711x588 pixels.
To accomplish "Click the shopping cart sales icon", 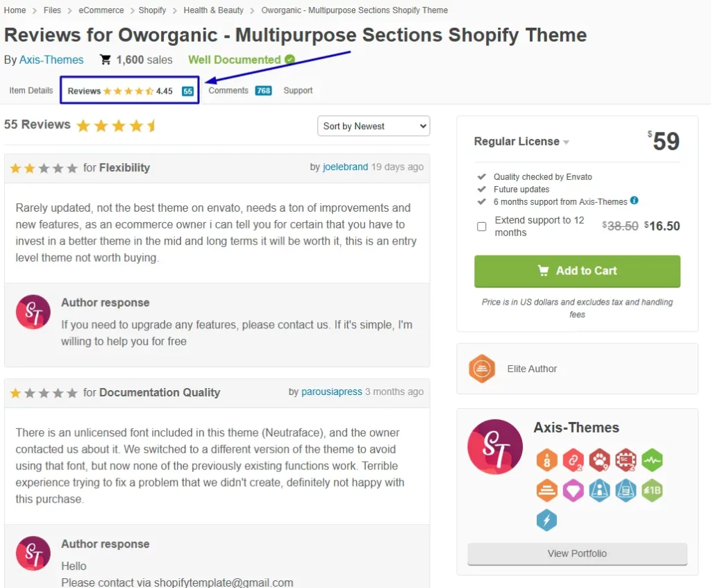I will point(106,60).
